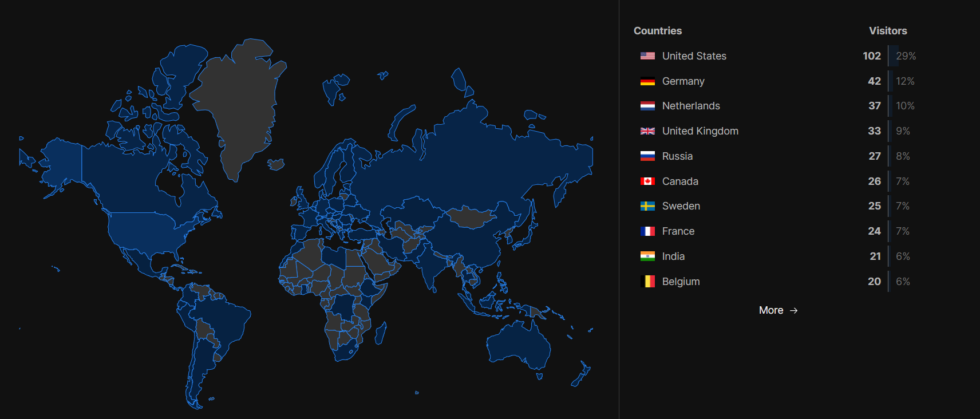Select the Sweden country name
The height and width of the screenshot is (419, 980).
(x=681, y=206)
